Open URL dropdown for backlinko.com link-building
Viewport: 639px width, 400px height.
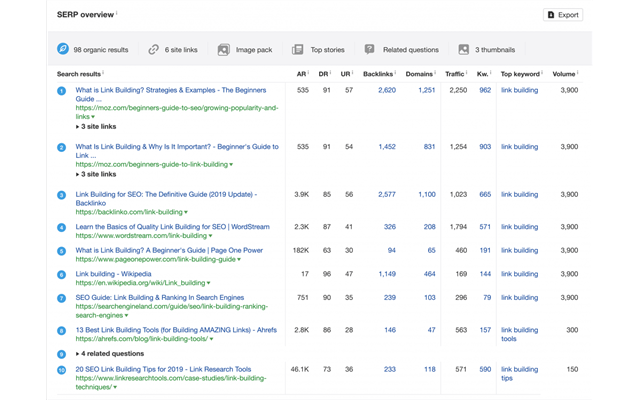pos(188,212)
